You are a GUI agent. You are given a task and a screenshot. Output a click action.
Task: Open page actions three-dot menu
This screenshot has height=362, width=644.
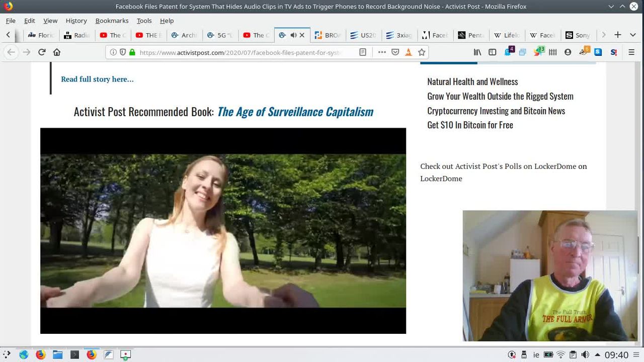tap(382, 52)
